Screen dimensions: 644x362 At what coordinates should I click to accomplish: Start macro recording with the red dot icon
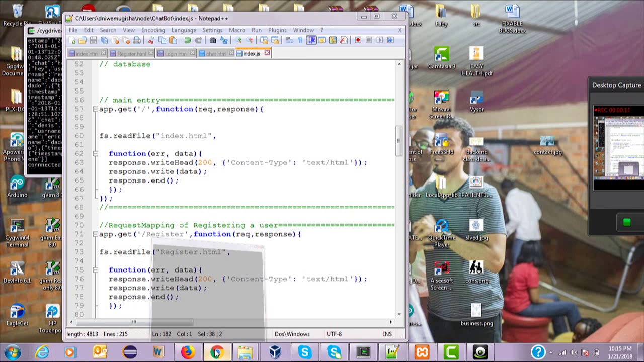[x=358, y=40]
